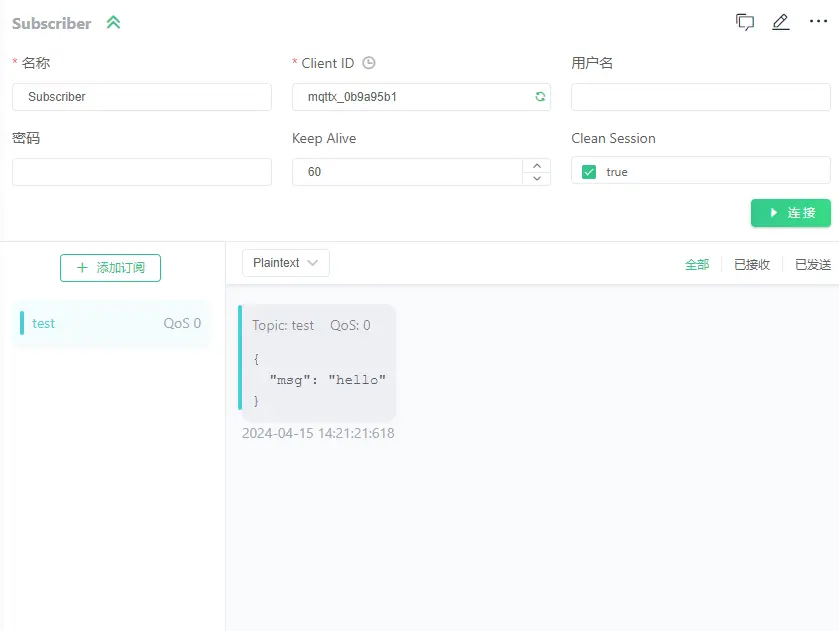The width and height of the screenshot is (839, 631).
Task: Click 添加订阅 to add subscription
Action: coord(110,268)
